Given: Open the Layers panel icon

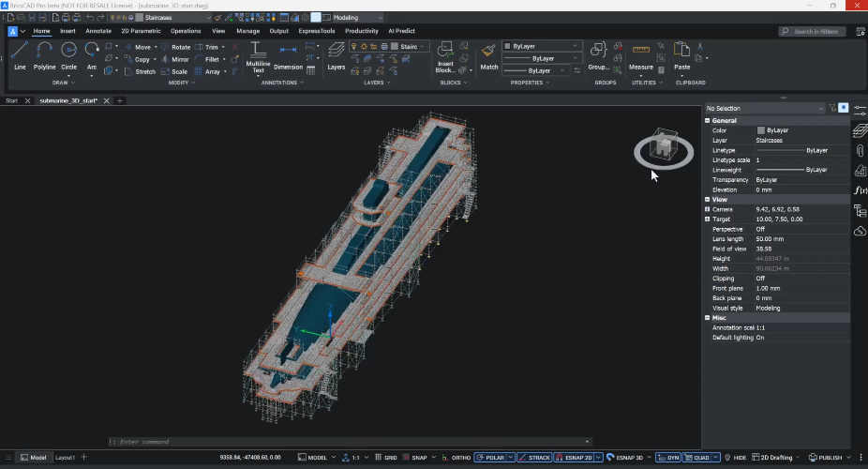Looking at the screenshot, I should 336,53.
